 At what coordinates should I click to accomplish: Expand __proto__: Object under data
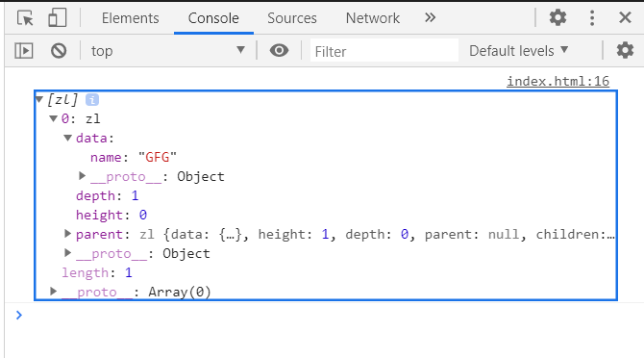[82, 176]
